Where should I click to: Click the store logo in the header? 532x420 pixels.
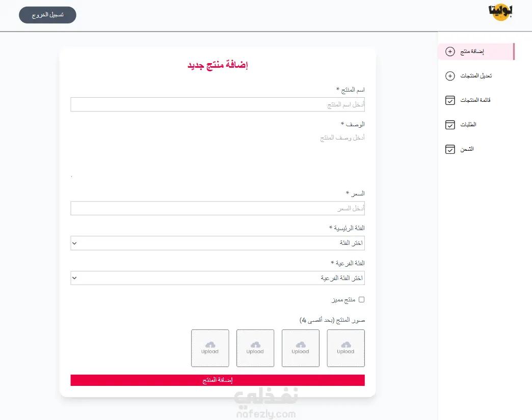[x=500, y=12]
